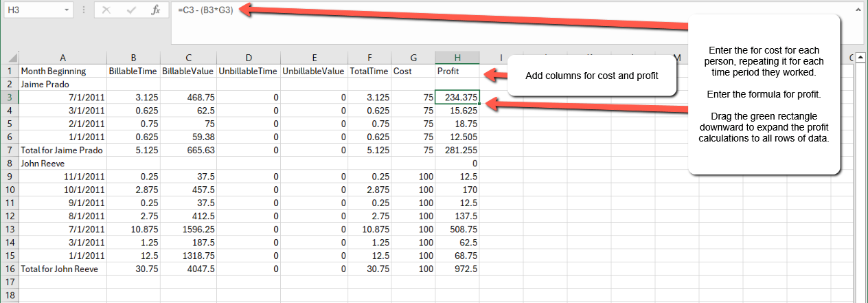
Task: Collapse the formula bar with the chevron
Action: point(860,10)
